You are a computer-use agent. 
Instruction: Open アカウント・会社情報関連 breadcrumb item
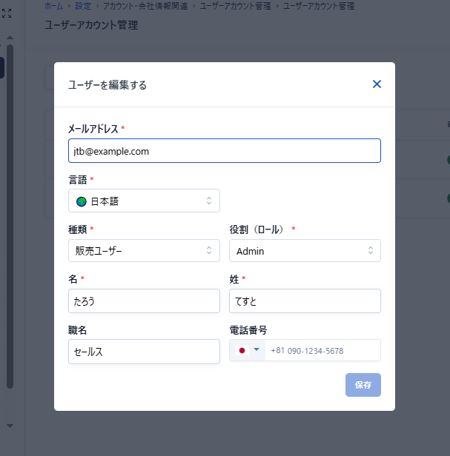145,6
